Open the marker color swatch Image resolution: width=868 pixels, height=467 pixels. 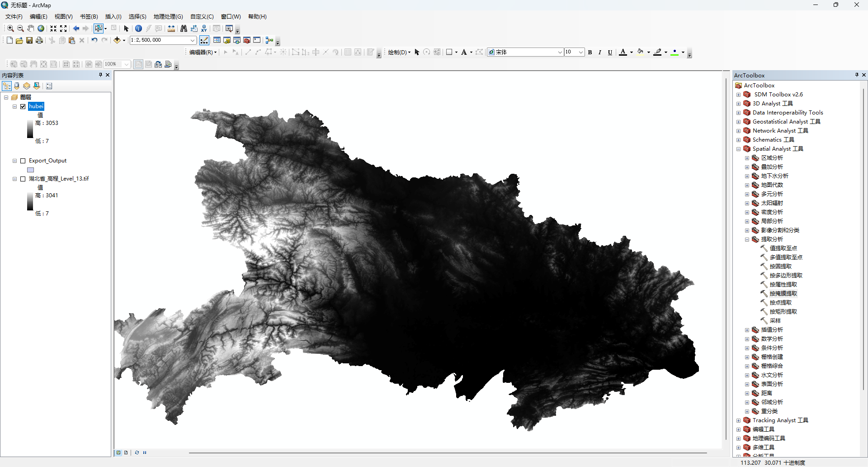pyautogui.click(x=675, y=52)
